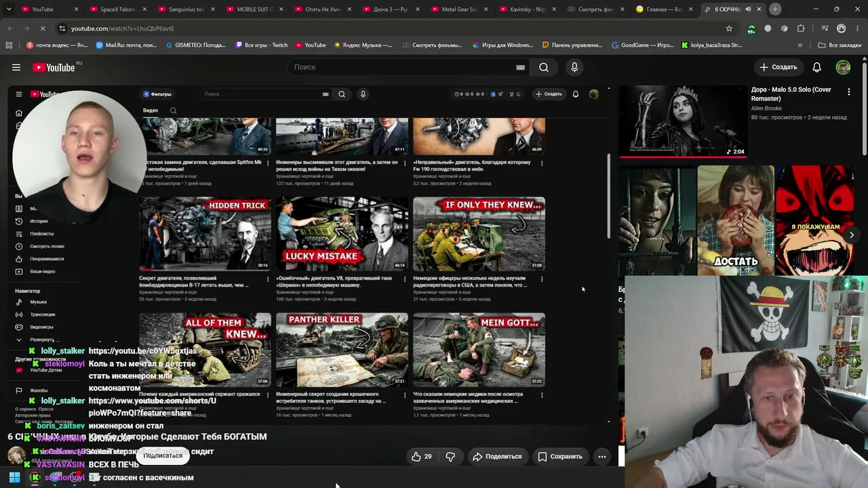The height and width of the screenshot is (488, 868).
Task: Open the Windows Start menu
Action: coord(14,478)
